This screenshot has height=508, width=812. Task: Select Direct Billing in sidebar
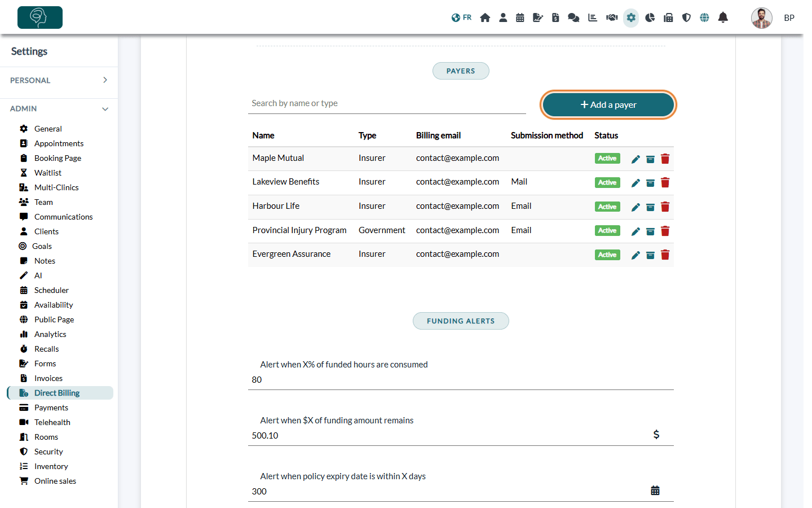60,393
